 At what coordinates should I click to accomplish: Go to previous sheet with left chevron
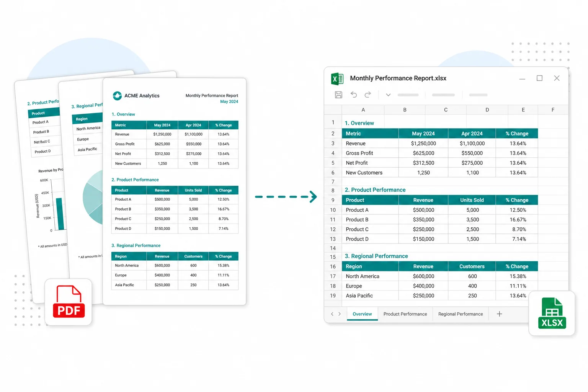pyautogui.click(x=332, y=314)
